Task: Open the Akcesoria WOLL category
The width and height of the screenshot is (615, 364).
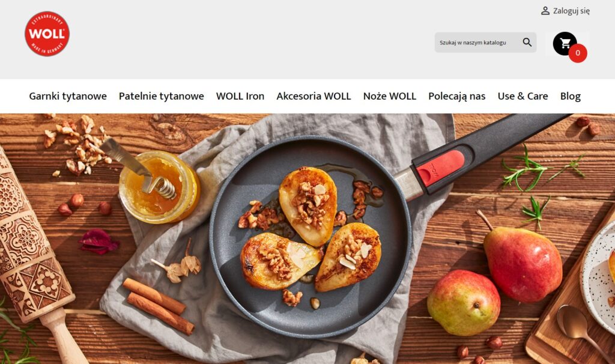Action: pyautogui.click(x=314, y=96)
